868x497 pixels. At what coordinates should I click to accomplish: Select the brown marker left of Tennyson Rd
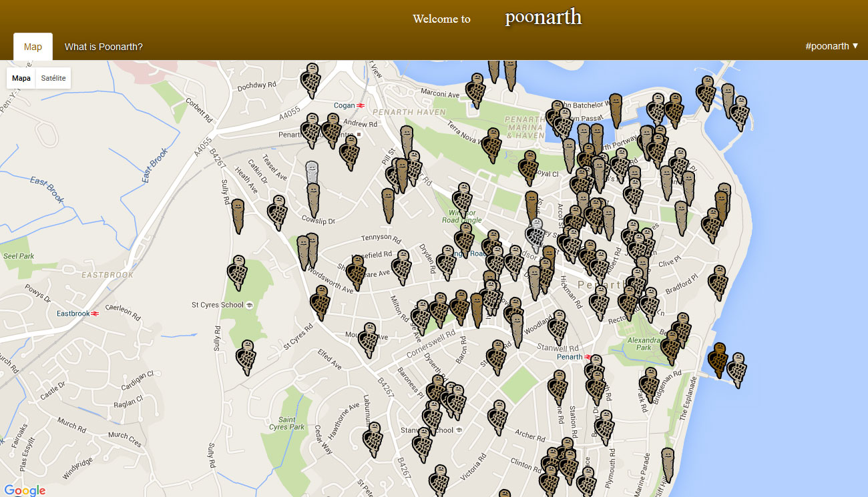(388, 205)
